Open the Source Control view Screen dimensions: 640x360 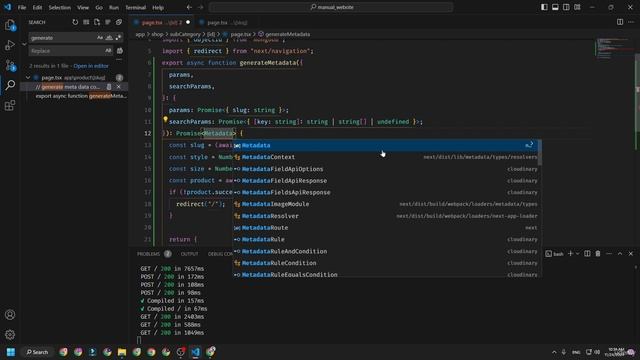coord(10,65)
